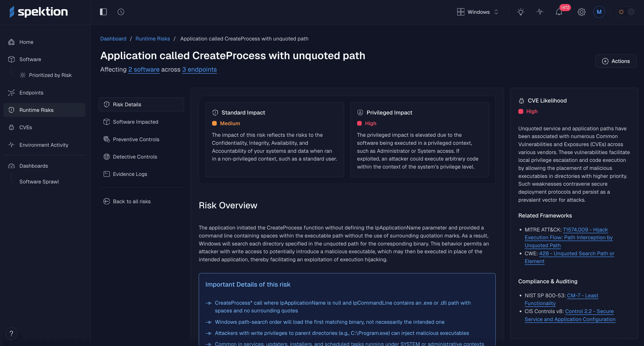Click the spektion logo
The height and width of the screenshot is (346, 644).
pyautogui.click(x=39, y=12)
